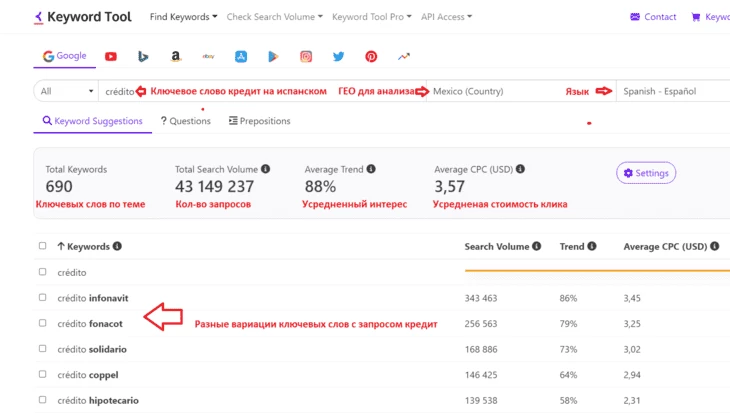
Task: Expand the Keyword Tool Pro menu
Action: click(x=372, y=17)
